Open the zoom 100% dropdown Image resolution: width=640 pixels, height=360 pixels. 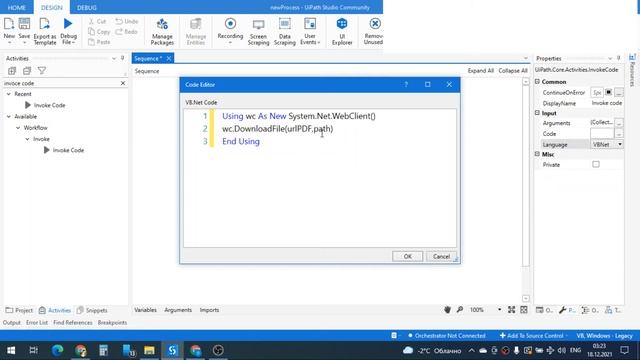pyautogui.click(x=499, y=310)
